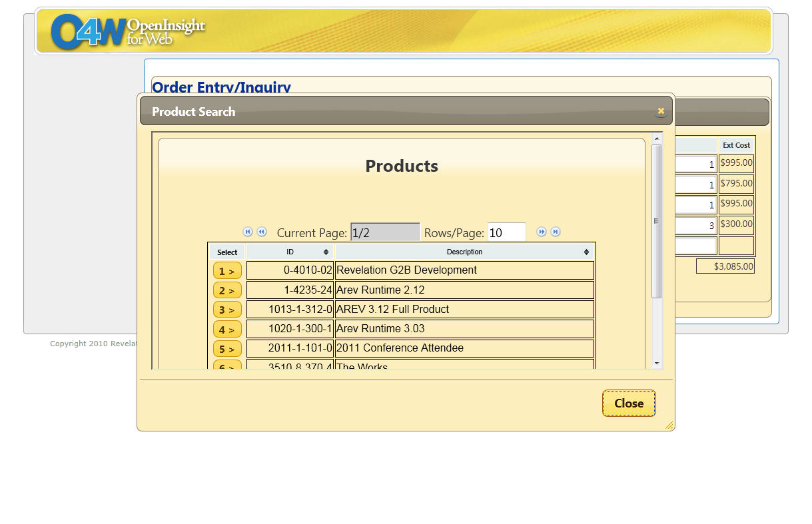Click the Product Search dialog title bar text
The height and width of the screenshot is (524, 812).
tap(193, 112)
